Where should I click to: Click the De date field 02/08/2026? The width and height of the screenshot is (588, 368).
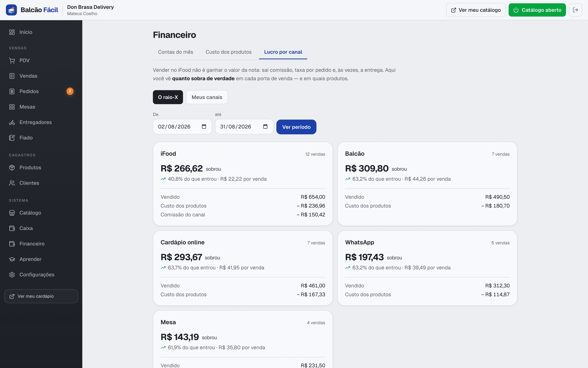click(x=182, y=127)
